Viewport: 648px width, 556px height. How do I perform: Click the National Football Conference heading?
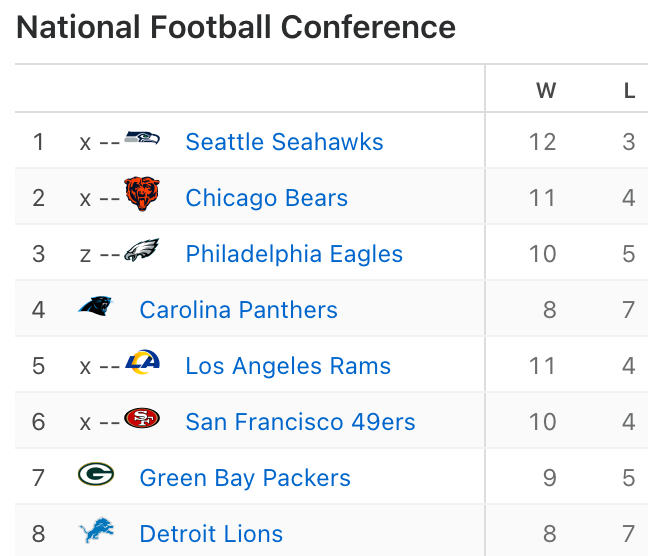(x=236, y=27)
